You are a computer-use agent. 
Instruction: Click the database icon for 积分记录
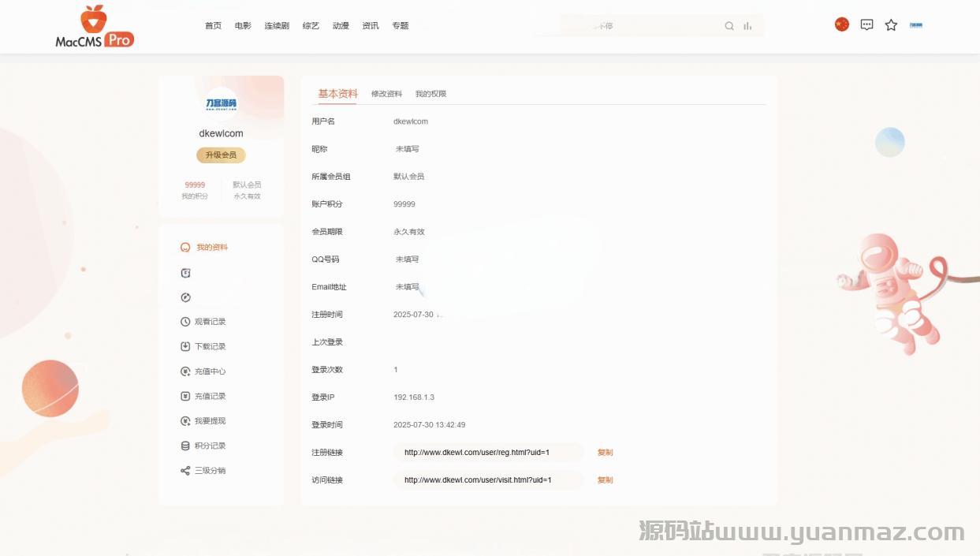point(185,446)
